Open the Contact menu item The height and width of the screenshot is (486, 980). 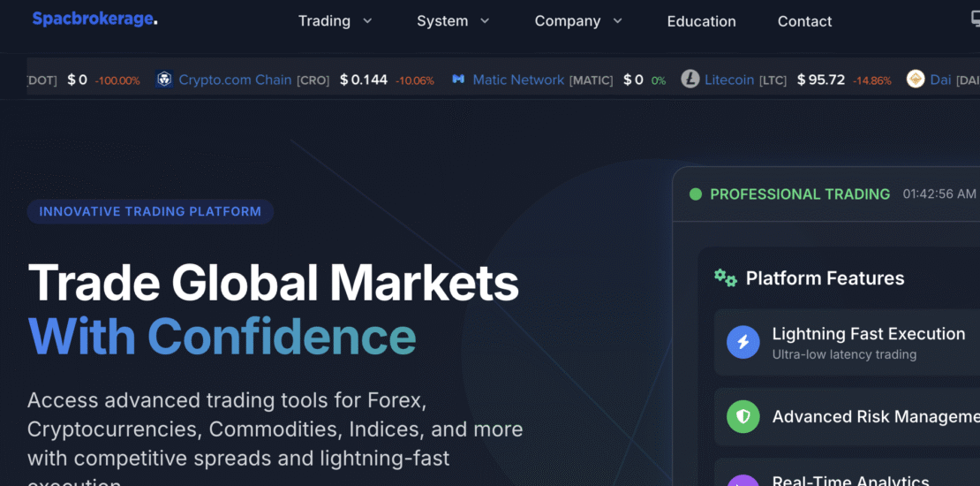pos(804,21)
